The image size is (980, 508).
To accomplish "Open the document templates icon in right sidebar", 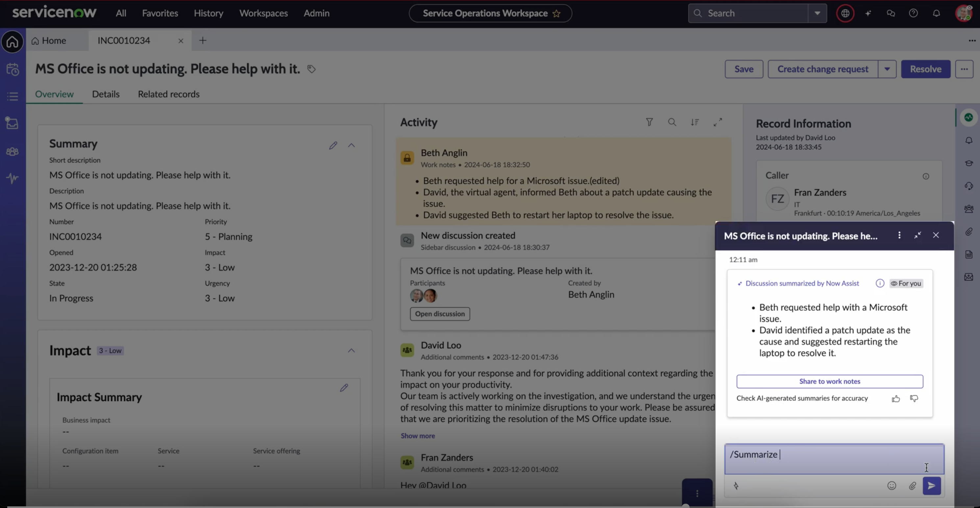I will (969, 255).
